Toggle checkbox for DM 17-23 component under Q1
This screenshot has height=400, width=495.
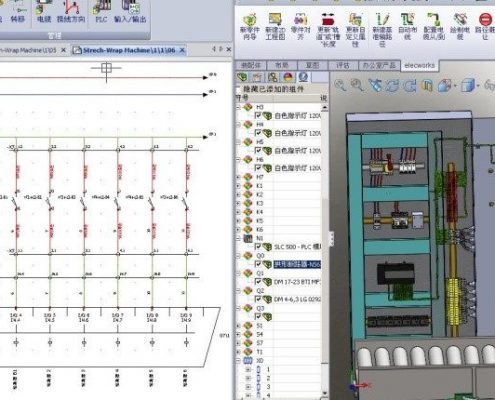tap(258, 282)
